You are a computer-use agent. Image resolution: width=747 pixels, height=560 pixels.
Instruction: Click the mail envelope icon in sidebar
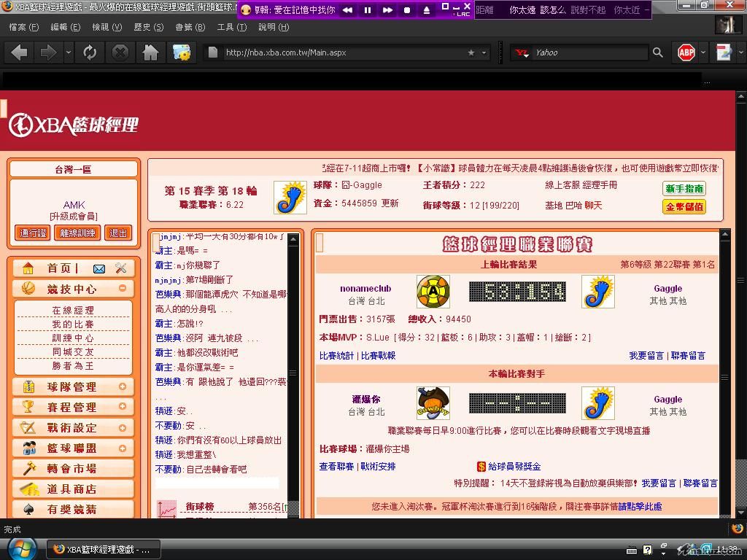(99, 268)
